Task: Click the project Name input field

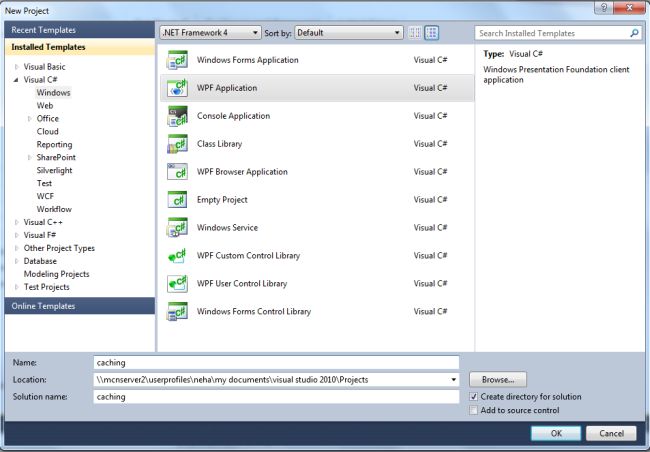Action: pos(276,362)
